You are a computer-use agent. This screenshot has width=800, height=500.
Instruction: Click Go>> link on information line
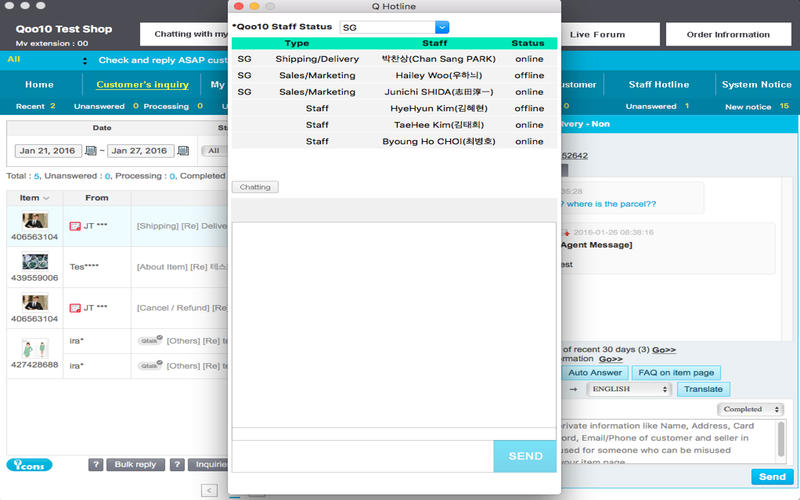[610, 359]
